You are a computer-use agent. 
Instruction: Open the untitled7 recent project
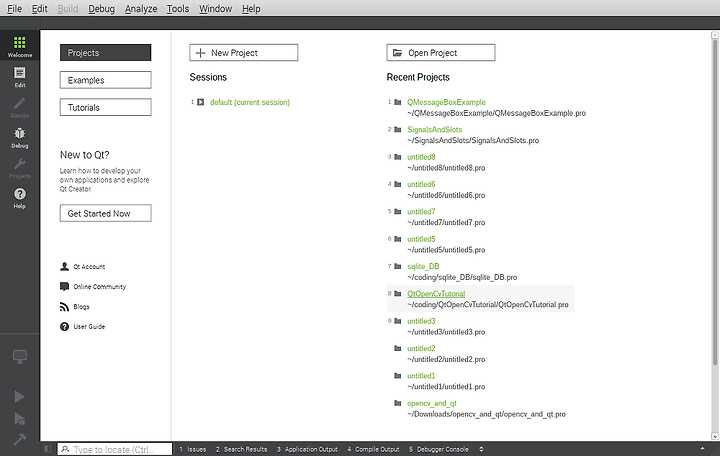(x=421, y=211)
